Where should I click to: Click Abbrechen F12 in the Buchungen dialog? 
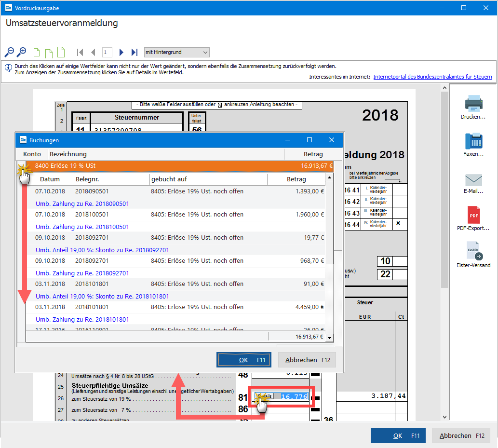(307, 360)
